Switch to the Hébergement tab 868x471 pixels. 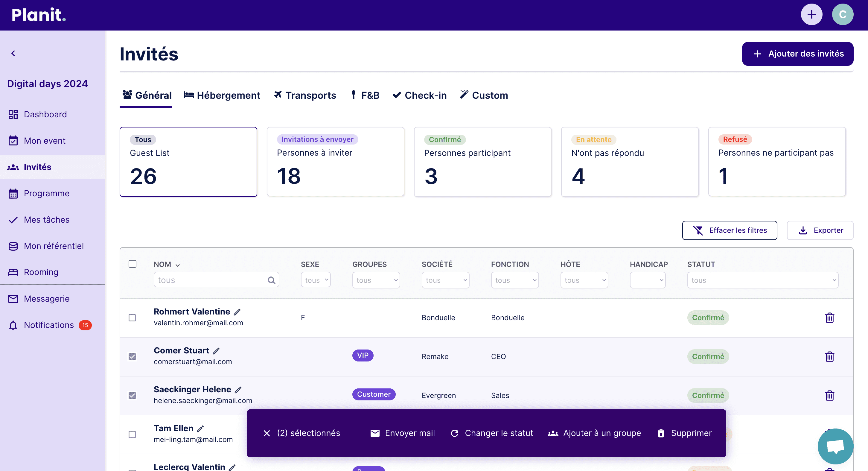222,95
